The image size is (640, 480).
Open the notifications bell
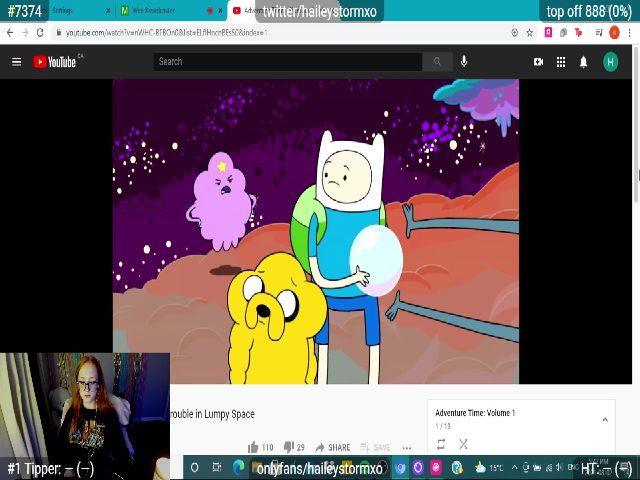tap(584, 62)
